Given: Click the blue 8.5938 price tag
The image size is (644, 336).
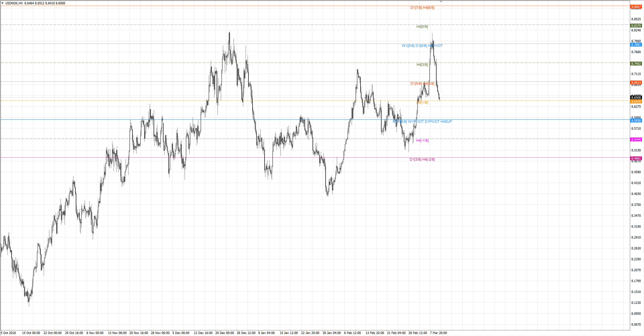Looking at the screenshot, I should tap(636, 121).
